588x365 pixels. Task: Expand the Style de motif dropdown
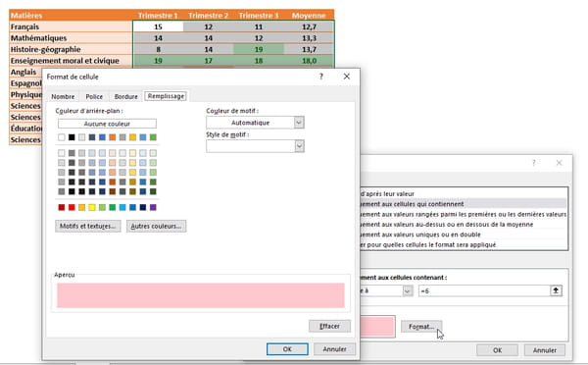pos(299,146)
